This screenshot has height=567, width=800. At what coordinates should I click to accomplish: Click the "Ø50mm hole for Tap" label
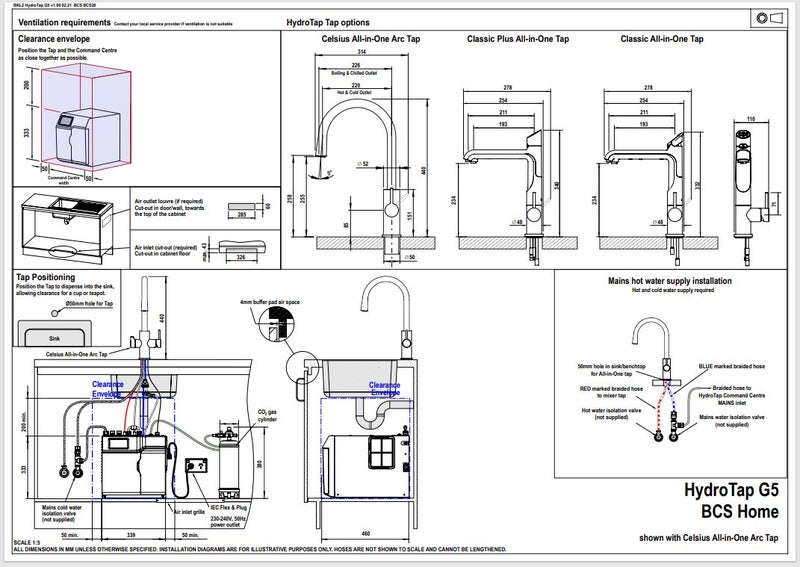coord(89,304)
